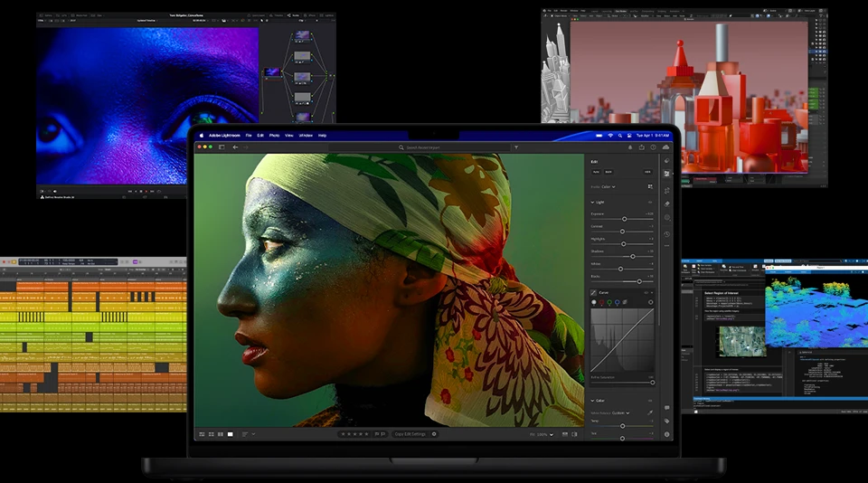Image resolution: width=868 pixels, height=483 pixels.
Task: Switch to photo grid view in bottom bar
Action: tap(202, 434)
